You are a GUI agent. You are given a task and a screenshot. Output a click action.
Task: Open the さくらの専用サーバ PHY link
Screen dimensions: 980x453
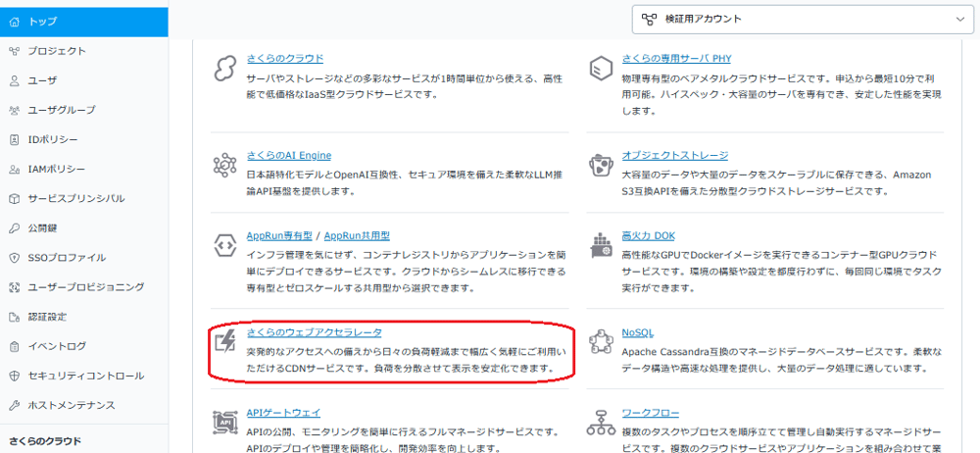tap(676, 59)
